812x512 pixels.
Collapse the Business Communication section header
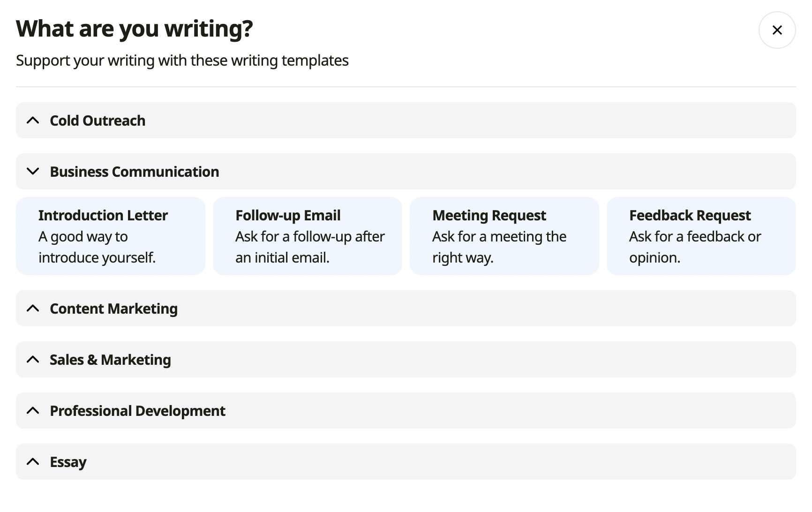[406, 172]
